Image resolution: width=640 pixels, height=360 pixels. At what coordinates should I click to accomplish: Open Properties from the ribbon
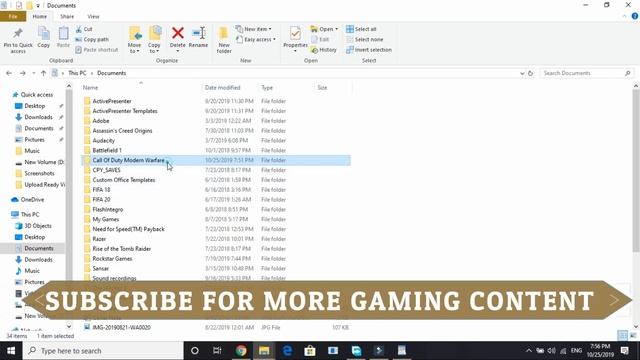(x=296, y=39)
